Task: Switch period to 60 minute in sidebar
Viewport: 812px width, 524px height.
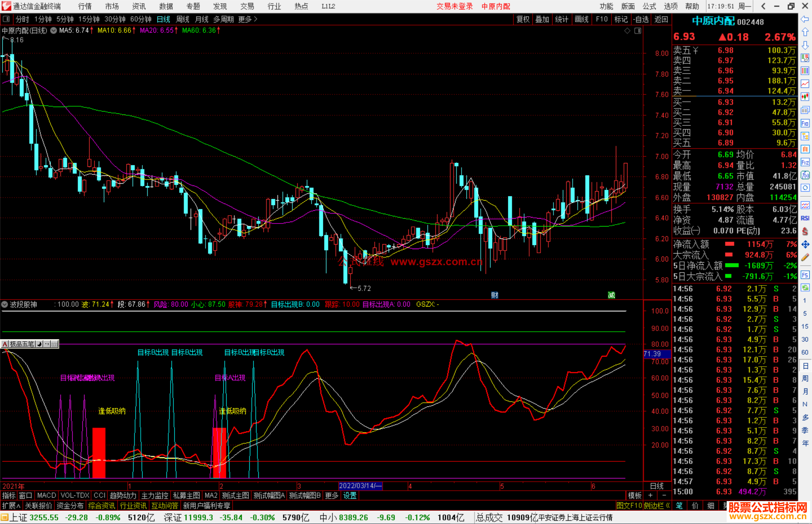Action: click(x=805, y=352)
